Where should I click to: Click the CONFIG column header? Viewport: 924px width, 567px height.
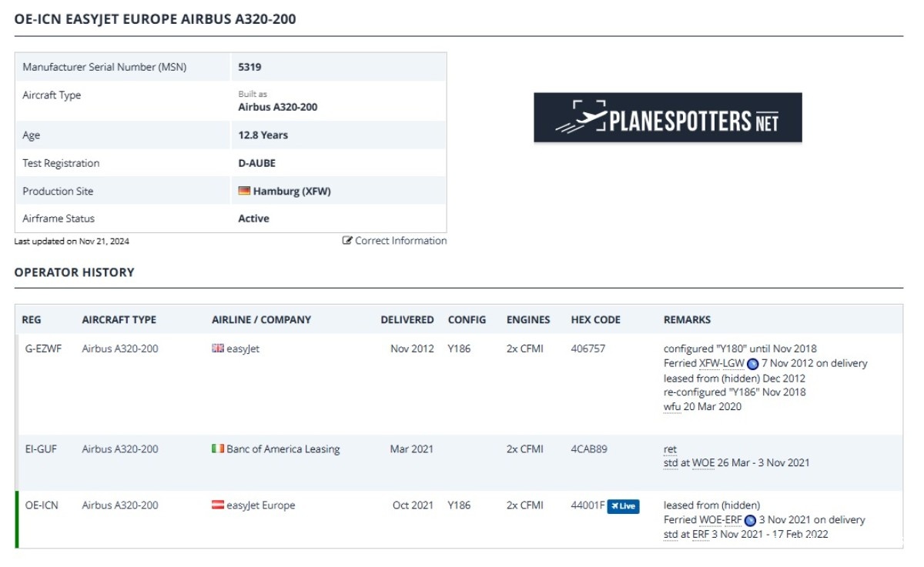click(467, 320)
